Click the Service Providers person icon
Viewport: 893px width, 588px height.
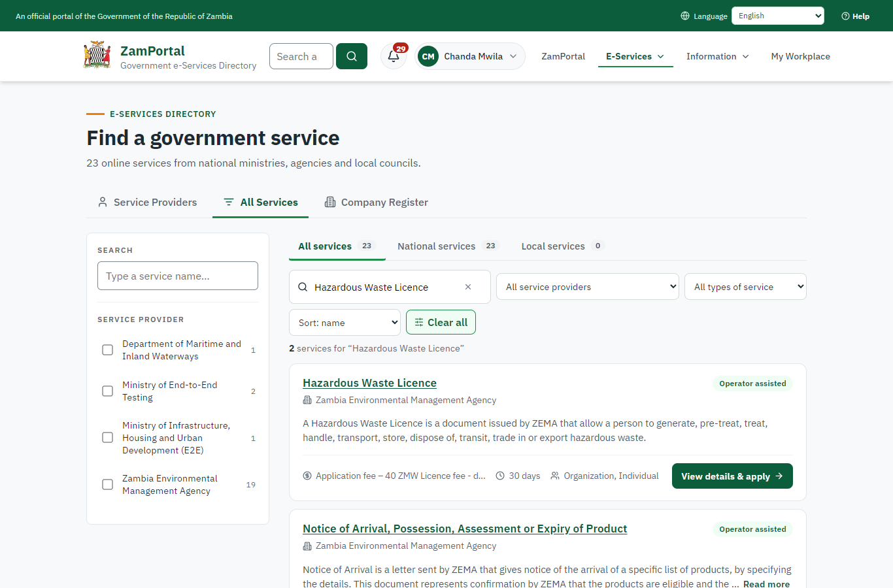tap(103, 203)
